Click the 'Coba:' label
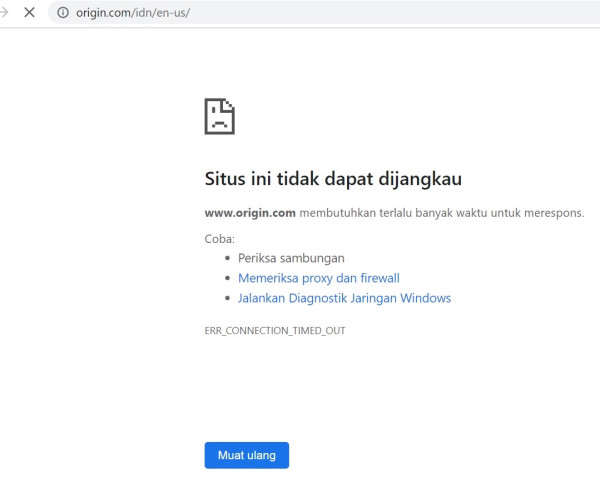The height and width of the screenshot is (477, 600). pos(220,239)
